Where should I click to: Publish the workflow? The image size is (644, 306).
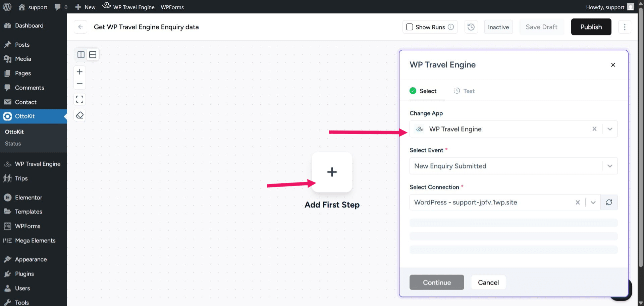591,27
